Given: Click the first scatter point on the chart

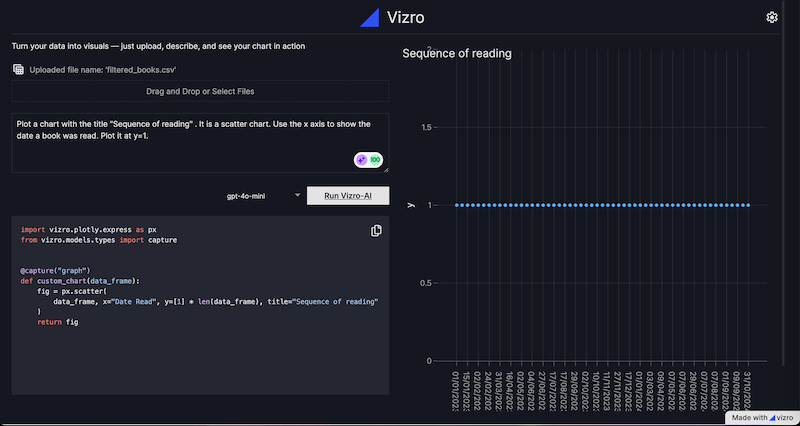Looking at the screenshot, I should pyautogui.click(x=457, y=205).
